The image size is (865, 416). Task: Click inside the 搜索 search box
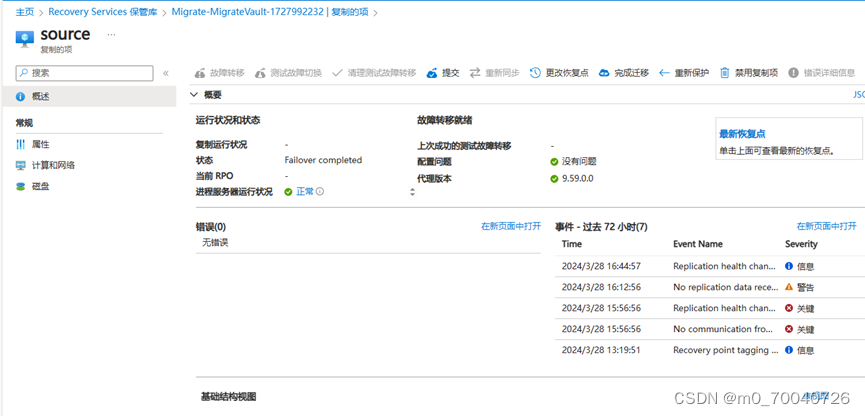point(84,73)
